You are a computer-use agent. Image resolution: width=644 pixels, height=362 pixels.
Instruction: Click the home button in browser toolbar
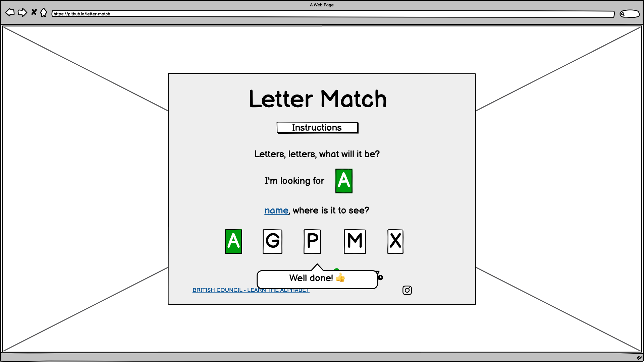43,12
